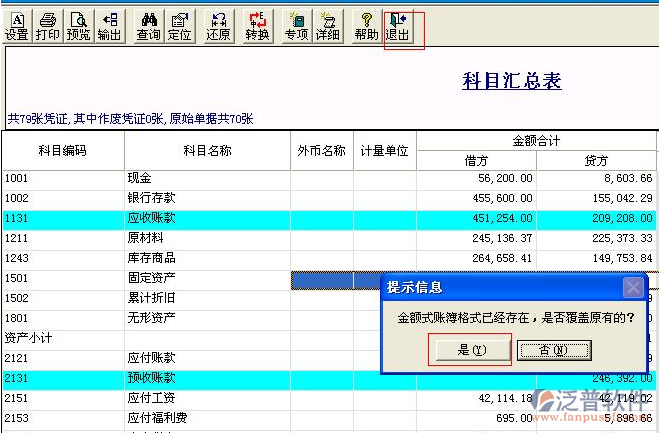The image size is (659, 433).
Task: Open the 专项 special item tool
Action: (296, 27)
